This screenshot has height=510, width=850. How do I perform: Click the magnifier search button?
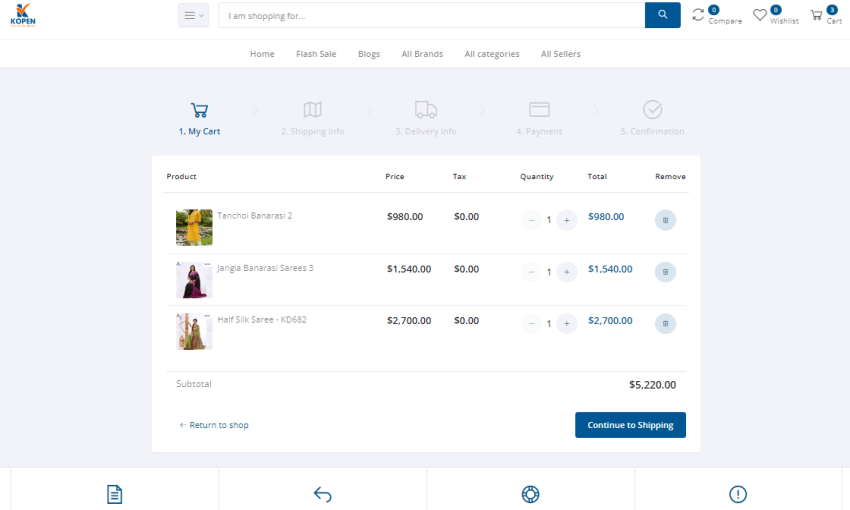pyautogui.click(x=662, y=15)
